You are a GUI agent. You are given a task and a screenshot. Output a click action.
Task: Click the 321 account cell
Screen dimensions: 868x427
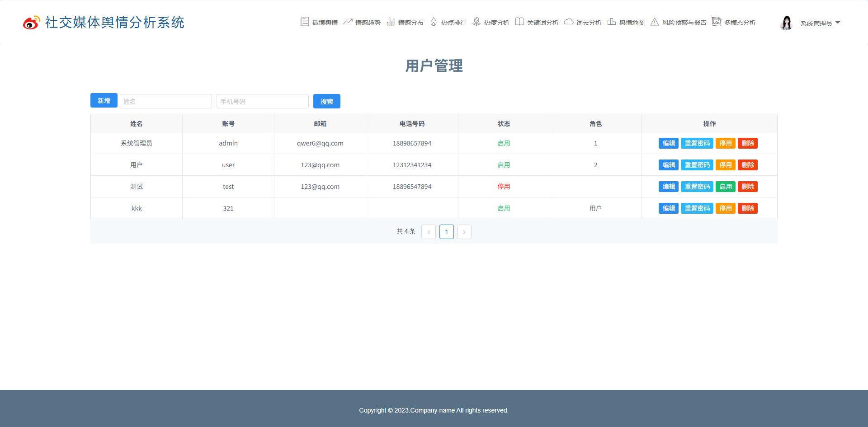228,208
